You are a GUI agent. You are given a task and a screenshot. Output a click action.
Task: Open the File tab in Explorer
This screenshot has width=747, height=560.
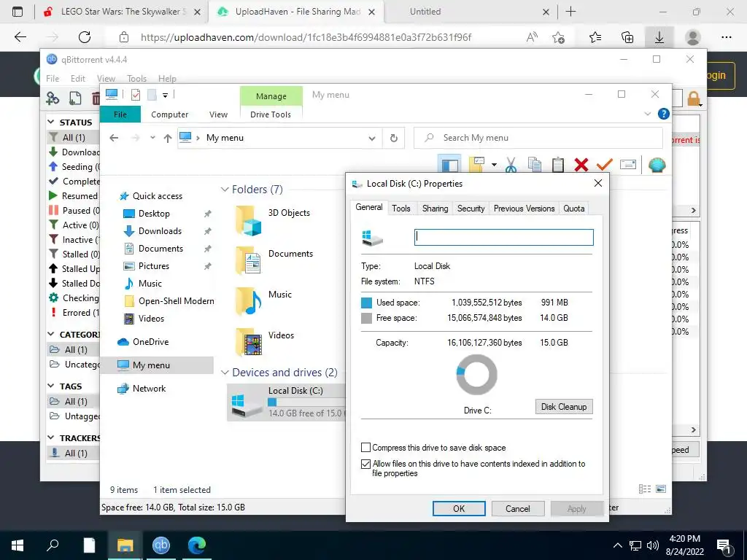point(120,114)
